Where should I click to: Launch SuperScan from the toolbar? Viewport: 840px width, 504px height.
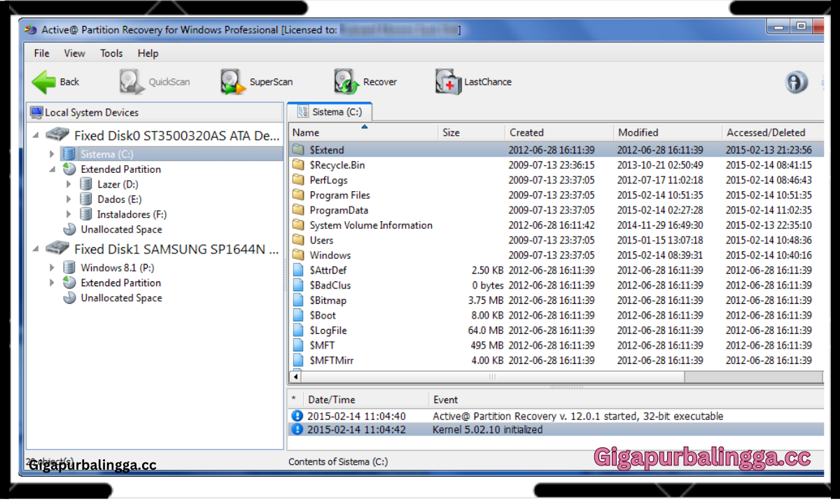coord(257,82)
